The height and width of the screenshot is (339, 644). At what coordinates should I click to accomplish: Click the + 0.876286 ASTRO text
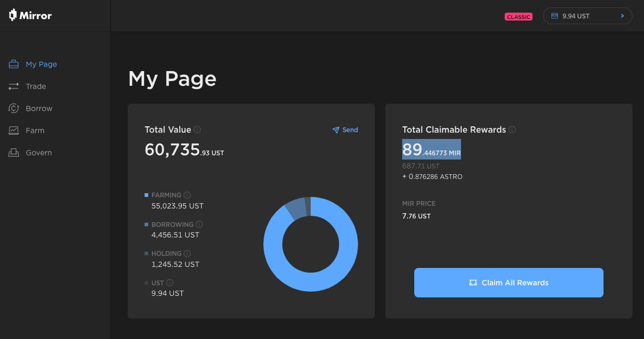click(432, 177)
